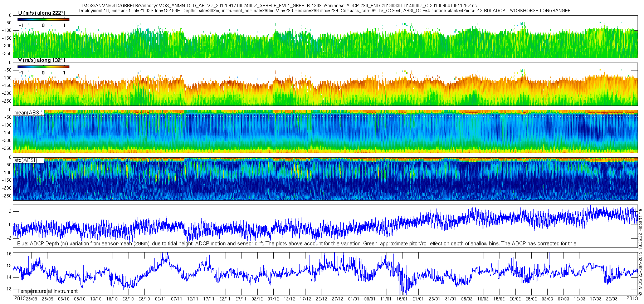Click the 'Deployment 10, member 1' metadata line

tap(325, 11)
